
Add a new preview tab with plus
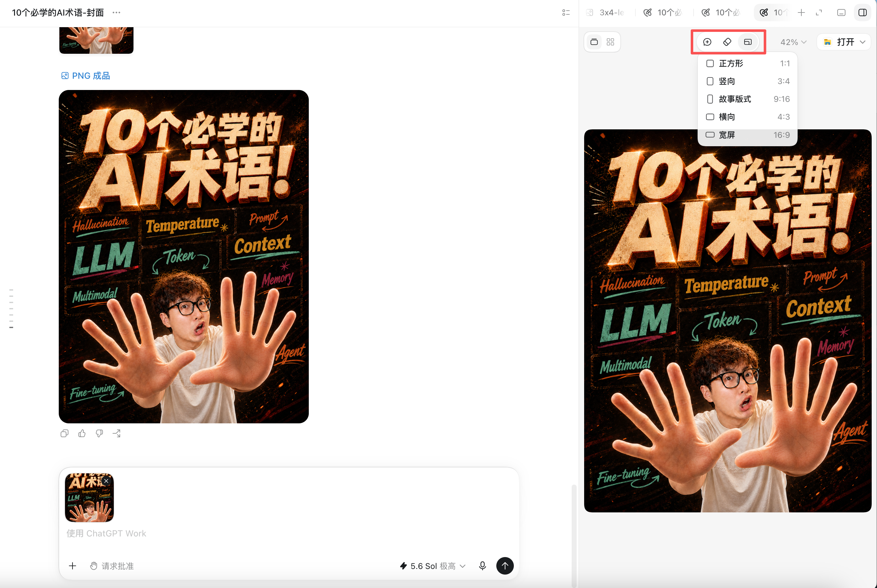801,13
